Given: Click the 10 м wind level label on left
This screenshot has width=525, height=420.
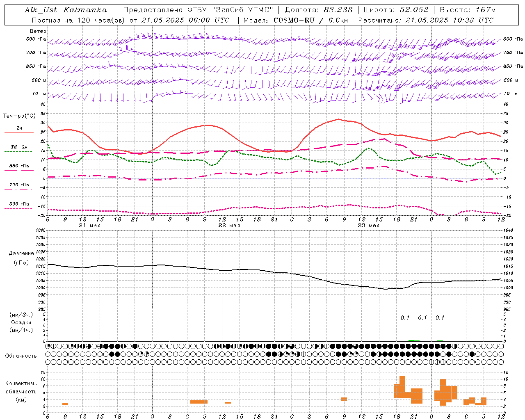Looking at the screenshot, I should click(39, 94).
